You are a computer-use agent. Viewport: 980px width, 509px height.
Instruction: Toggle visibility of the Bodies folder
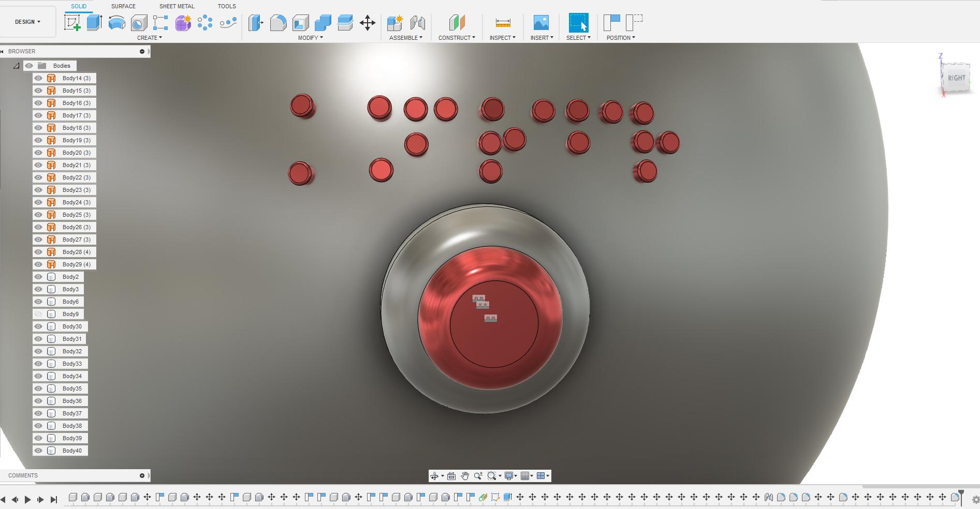pyautogui.click(x=29, y=66)
